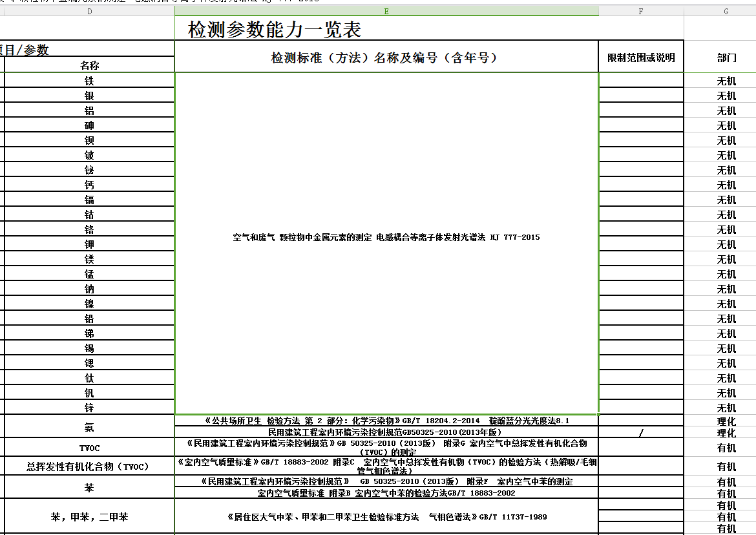Select the 镍 cell

tap(89, 304)
